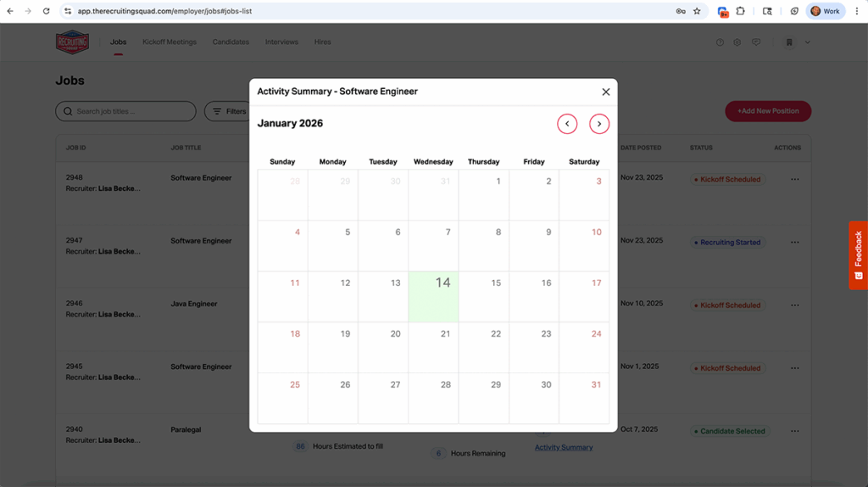This screenshot has height=487, width=868.
Task: Open the Jobs tab
Action: click(x=118, y=42)
